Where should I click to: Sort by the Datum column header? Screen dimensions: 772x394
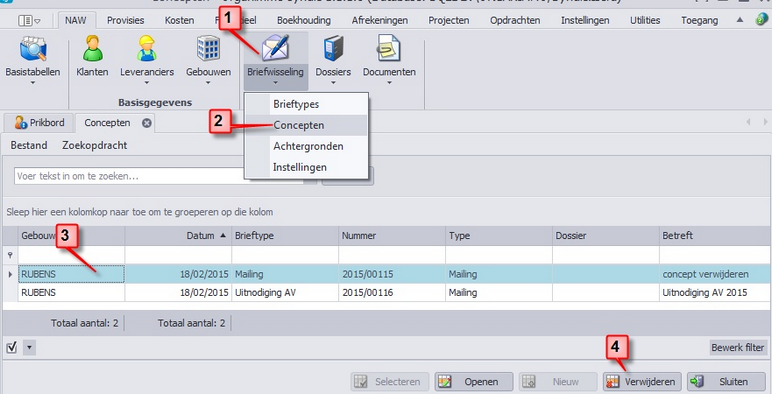click(178, 236)
